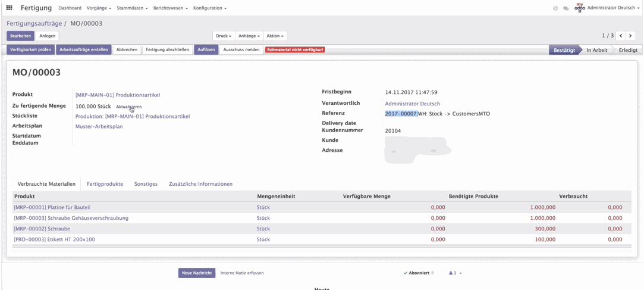Click the Neue Nachricht button

coord(197,273)
